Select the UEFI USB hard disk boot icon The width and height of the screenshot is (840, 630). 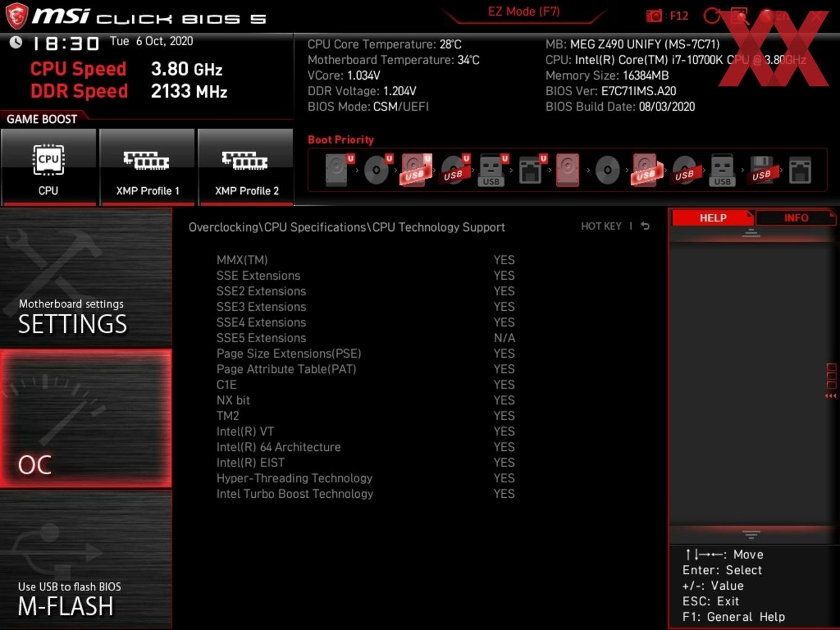point(416,170)
